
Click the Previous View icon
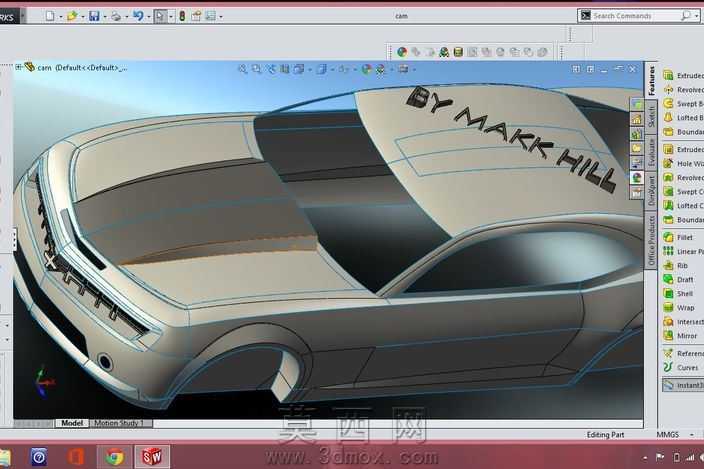tap(271, 69)
